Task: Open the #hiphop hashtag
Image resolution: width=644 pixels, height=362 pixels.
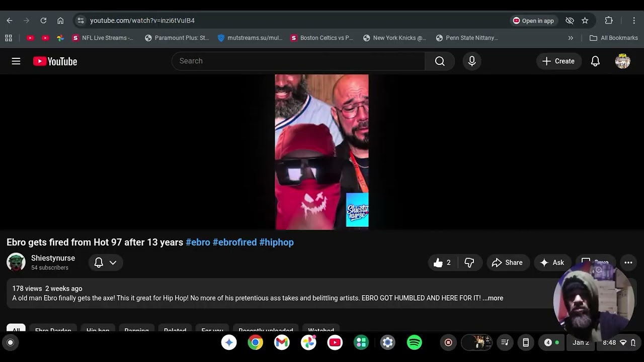Action: 276,242
